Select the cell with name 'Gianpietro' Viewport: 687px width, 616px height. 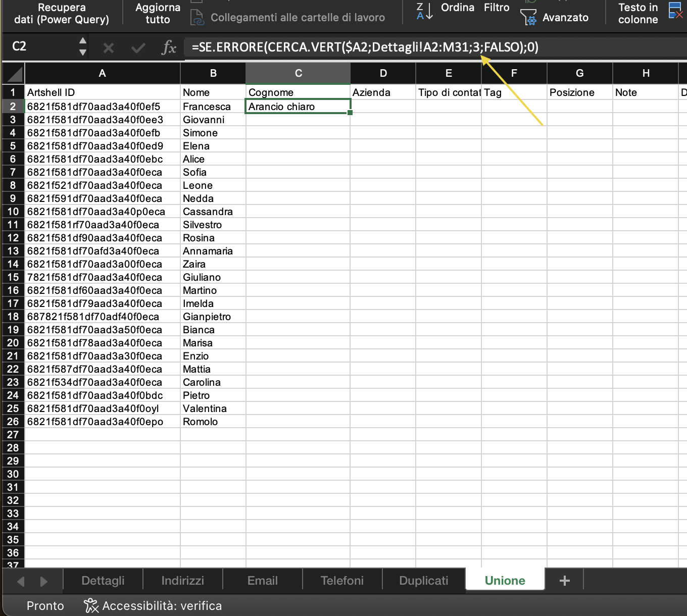pos(213,317)
